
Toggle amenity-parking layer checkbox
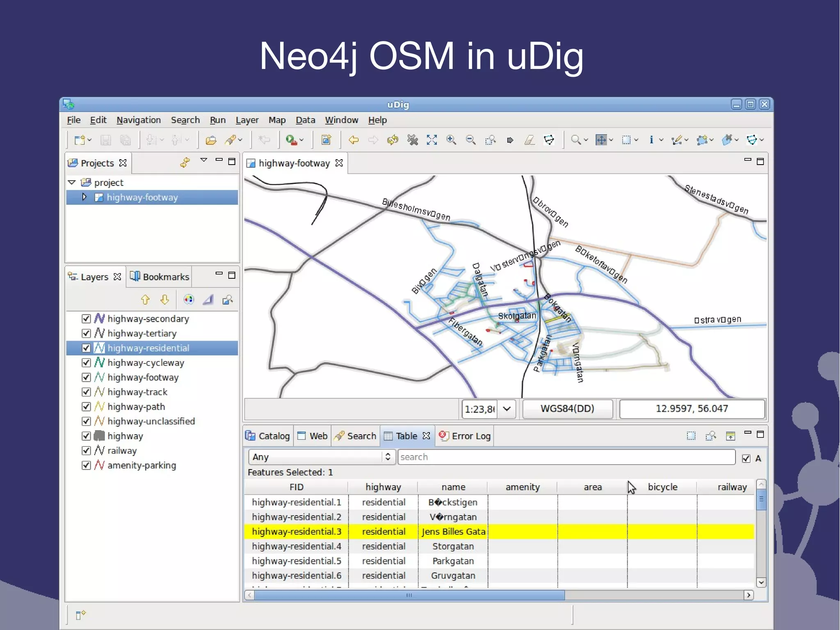tap(86, 465)
